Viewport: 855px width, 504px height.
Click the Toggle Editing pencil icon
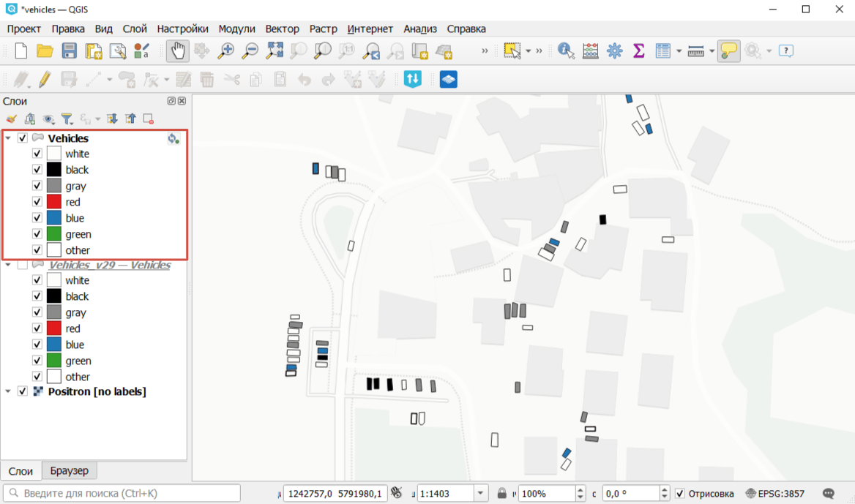click(x=45, y=79)
